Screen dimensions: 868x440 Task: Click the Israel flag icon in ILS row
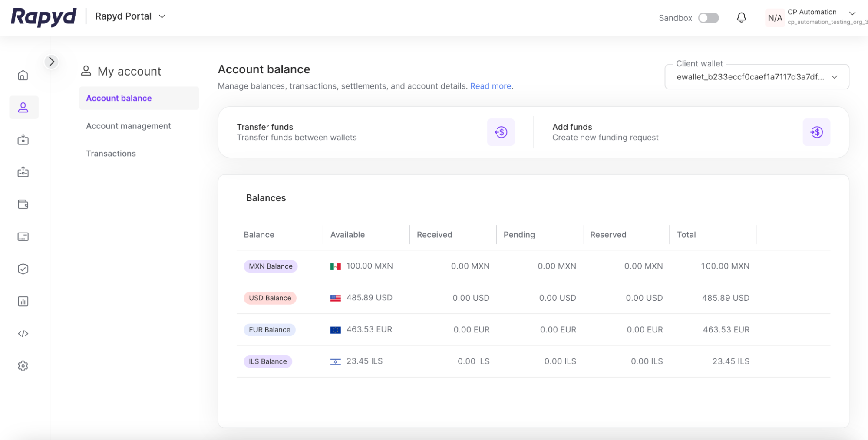tap(335, 361)
